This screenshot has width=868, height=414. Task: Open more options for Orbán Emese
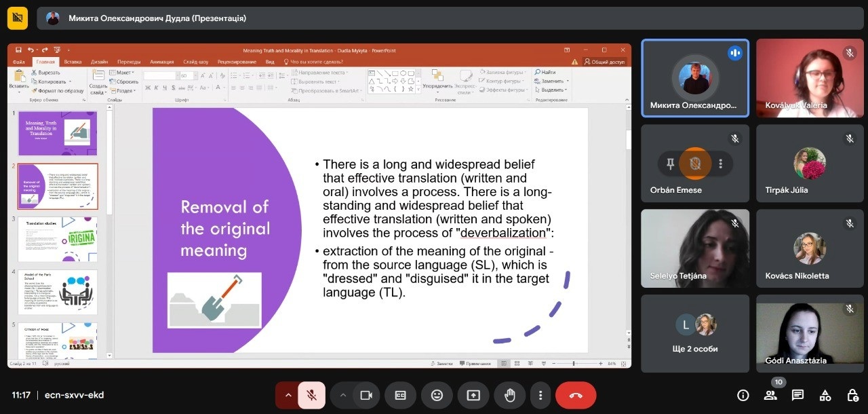[x=721, y=164]
